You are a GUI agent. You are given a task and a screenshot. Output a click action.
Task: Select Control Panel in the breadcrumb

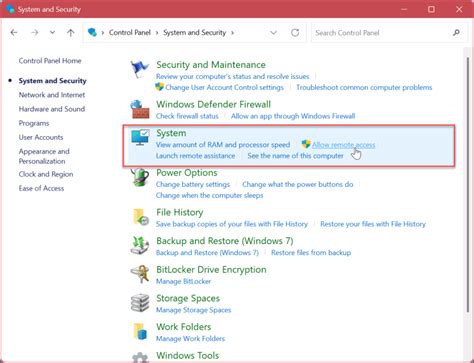(x=130, y=33)
